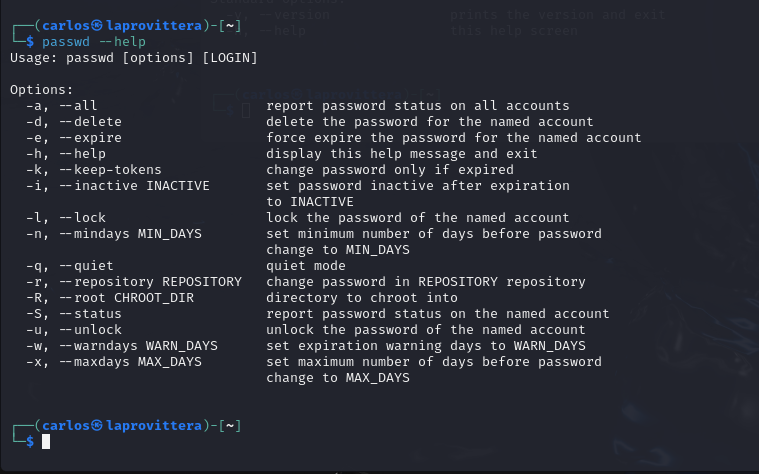The height and width of the screenshot is (474, 759).
Task: Click the '--unlock' option text
Action: pos(91,330)
